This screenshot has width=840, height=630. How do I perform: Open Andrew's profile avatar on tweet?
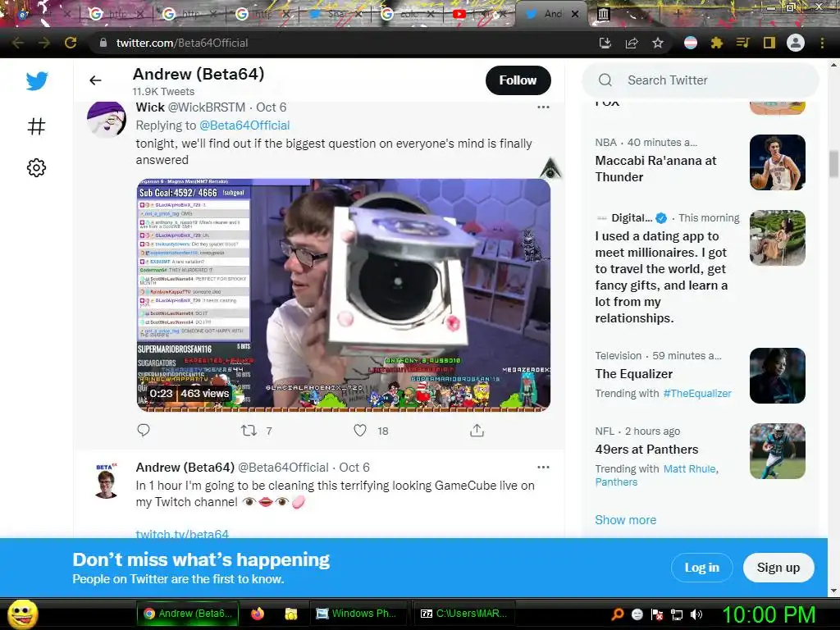106,481
